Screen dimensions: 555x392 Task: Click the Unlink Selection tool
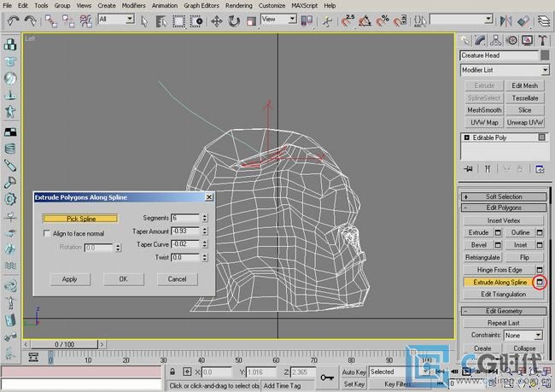[68, 21]
